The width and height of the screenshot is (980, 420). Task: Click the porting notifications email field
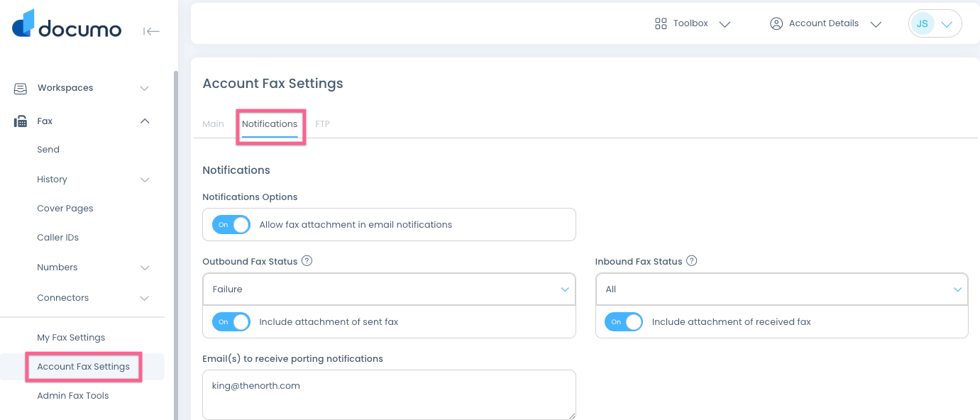tap(388, 394)
